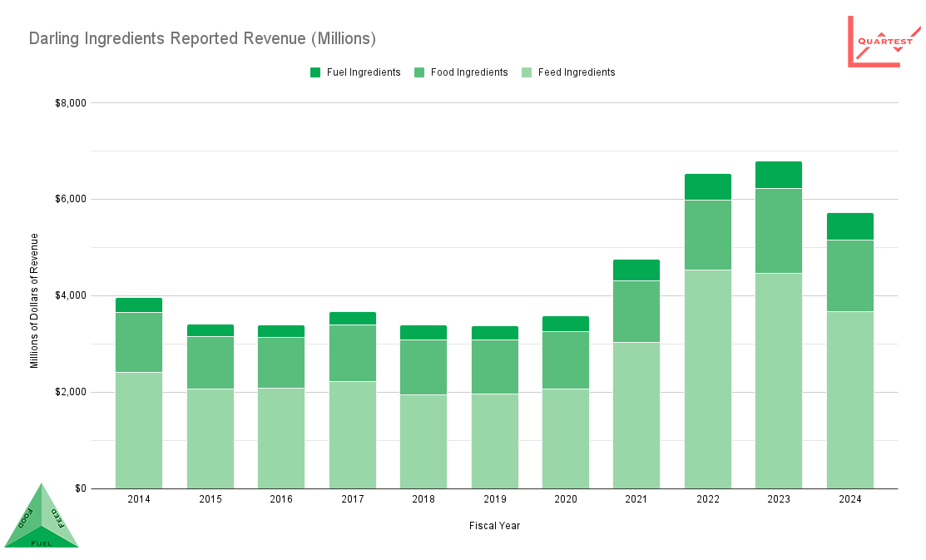The width and height of the screenshot is (926, 560).
Task: Click the 2022 Food Ingredients bar segment
Action: click(x=708, y=235)
